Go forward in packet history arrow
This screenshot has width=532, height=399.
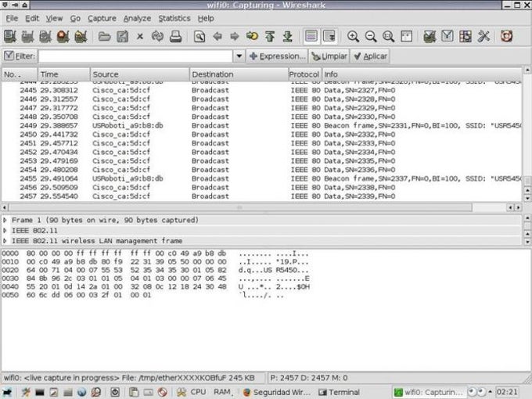point(235,36)
